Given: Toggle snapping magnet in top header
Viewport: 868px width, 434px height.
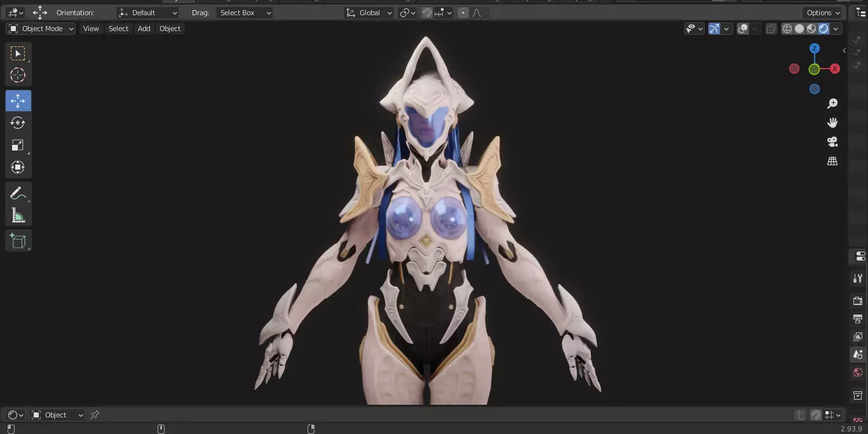Looking at the screenshot, I should 428,13.
